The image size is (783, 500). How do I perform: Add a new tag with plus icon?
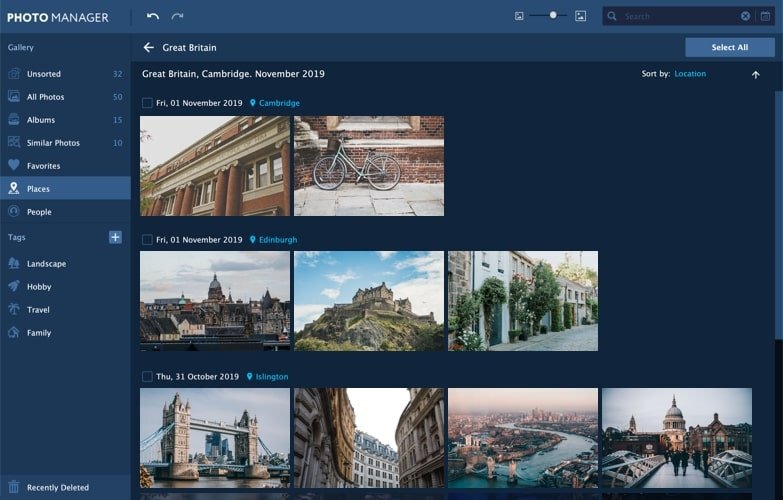tap(115, 237)
